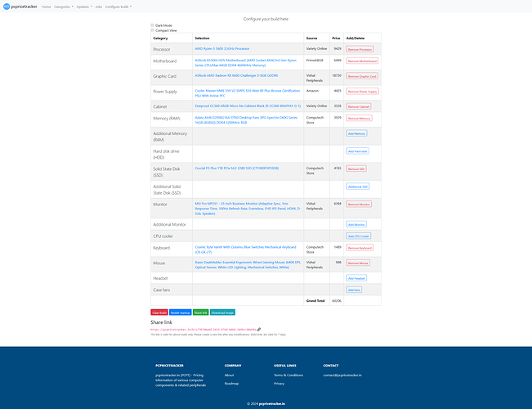Copy share link with clipboard icon
Screen dimensions: 532x409
[259, 329]
